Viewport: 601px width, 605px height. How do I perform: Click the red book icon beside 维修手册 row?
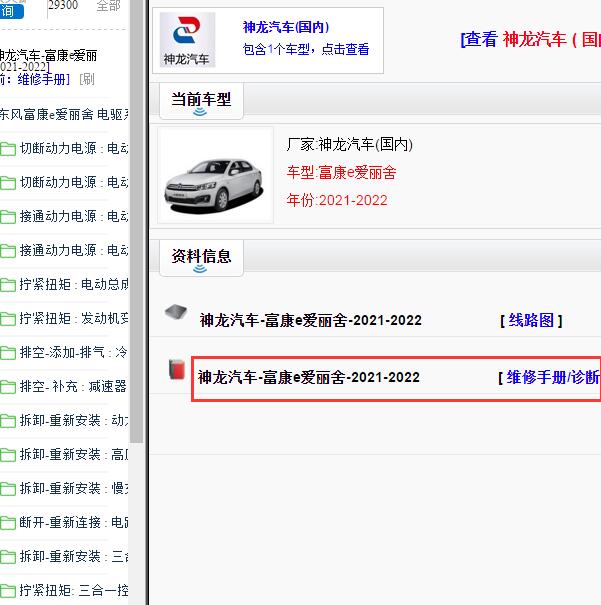click(x=177, y=369)
